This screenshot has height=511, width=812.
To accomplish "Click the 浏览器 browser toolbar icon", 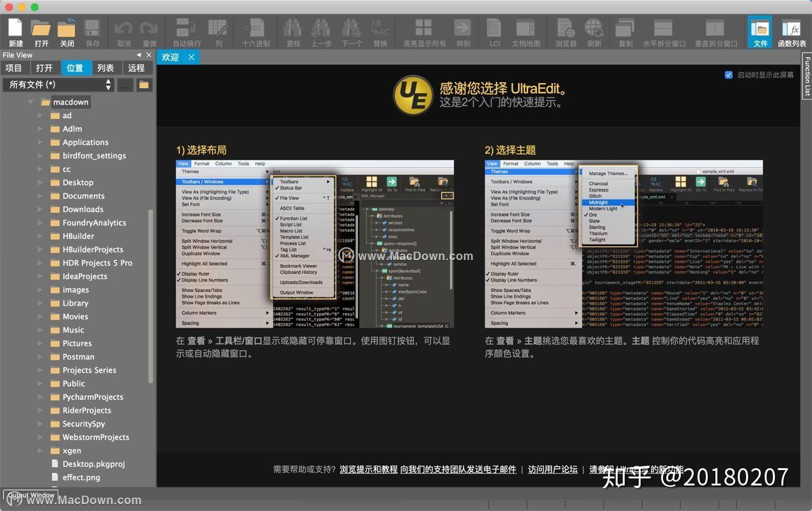I will tap(565, 32).
